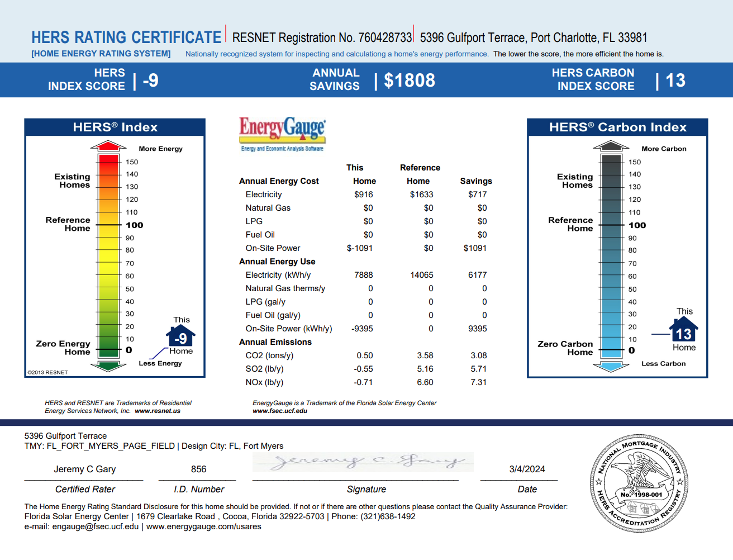
Task: Click Existing Homes label in HERS Index panel
Action: point(72,181)
